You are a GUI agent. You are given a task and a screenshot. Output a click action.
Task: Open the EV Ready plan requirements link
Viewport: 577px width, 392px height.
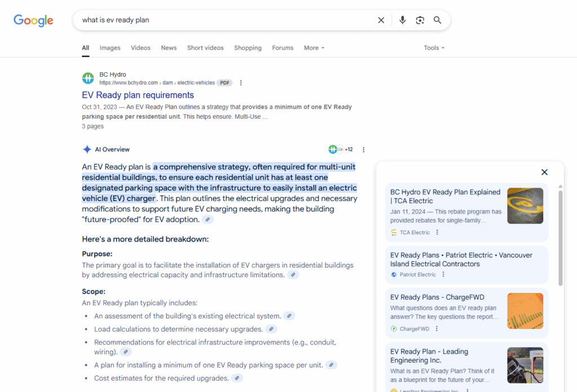coord(137,95)
